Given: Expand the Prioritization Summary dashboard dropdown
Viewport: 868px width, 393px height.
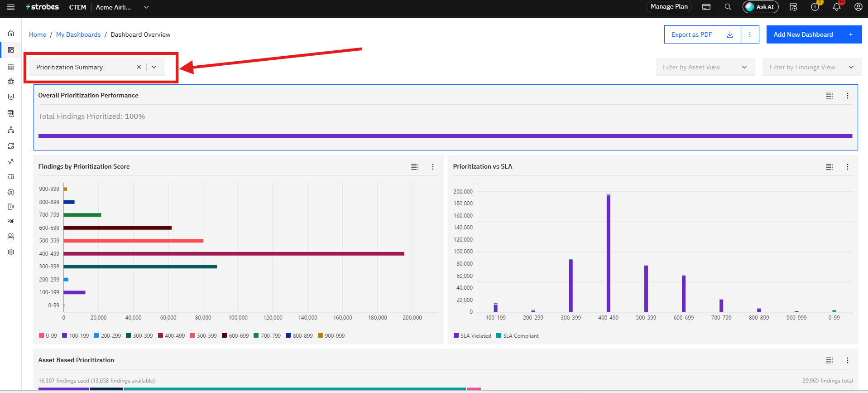Looking at the screenshot, I should click(x=154, y=67).
